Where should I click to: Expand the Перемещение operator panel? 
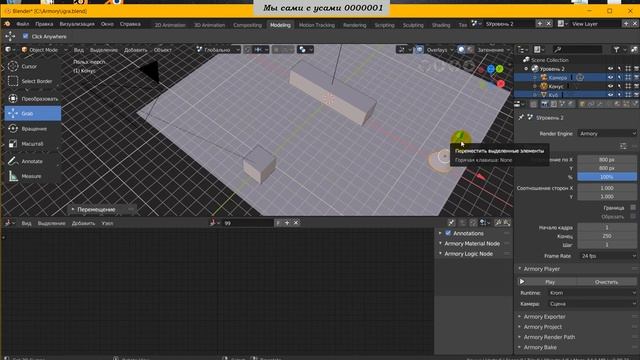tap(102, 209)
